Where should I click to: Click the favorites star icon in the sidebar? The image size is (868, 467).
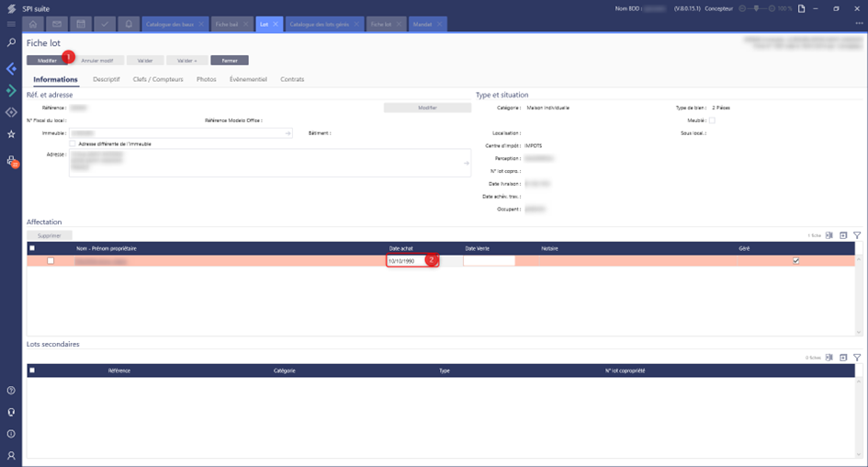point(11,134)
